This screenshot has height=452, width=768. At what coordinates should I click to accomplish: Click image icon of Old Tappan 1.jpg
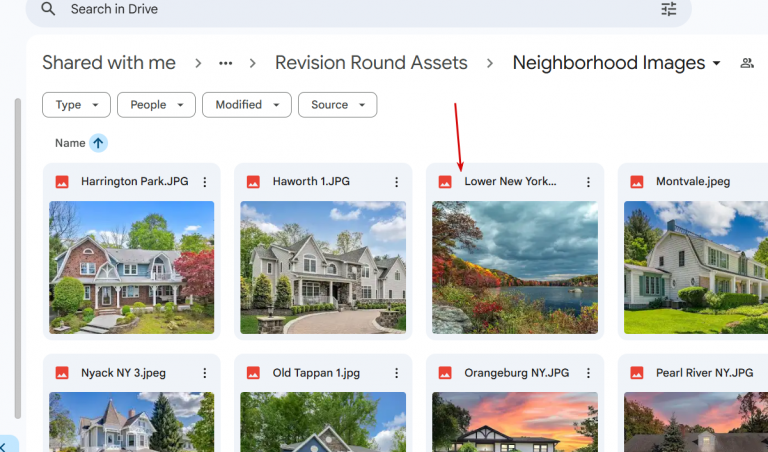point(253,373)
